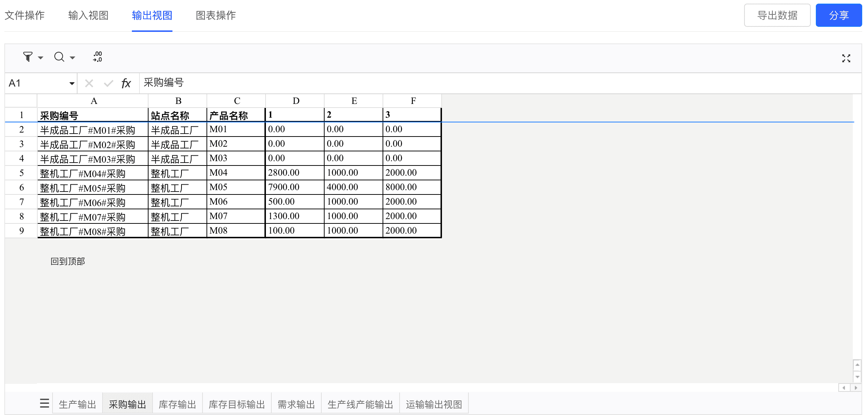
Task: Select cell 半成品工厂#M03#采购
Action: pyautogui.click(x=93, y=159)
